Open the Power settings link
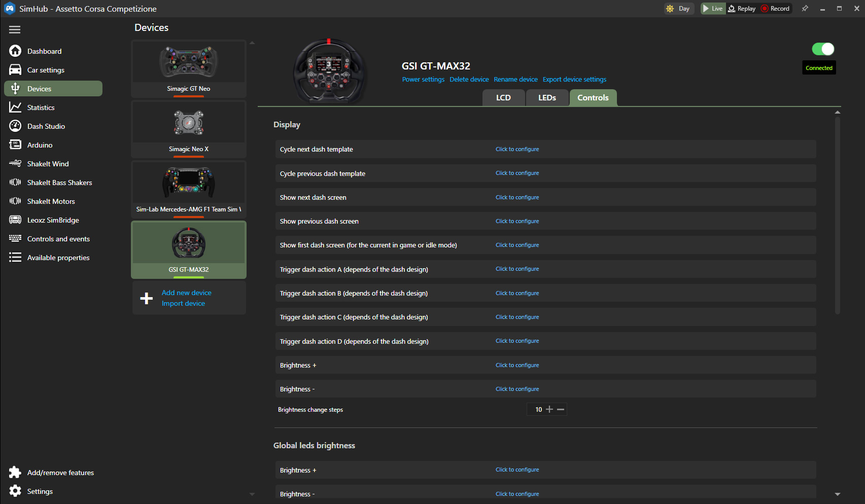 pos(423,80)
